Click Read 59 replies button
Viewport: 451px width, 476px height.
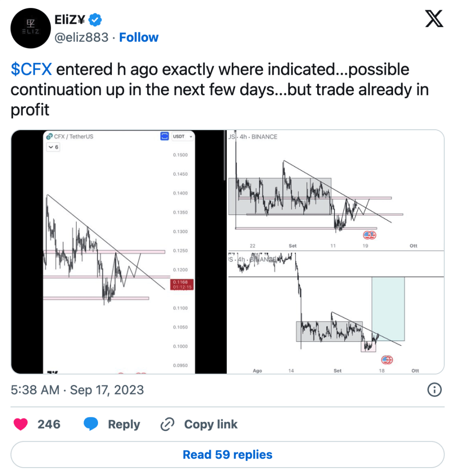pos(228,455)
